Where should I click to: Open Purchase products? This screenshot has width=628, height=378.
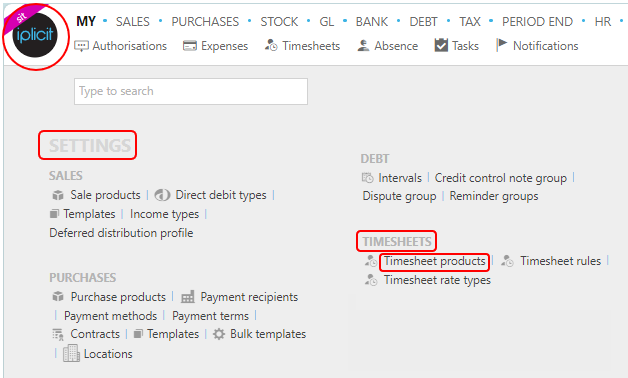(x=118, y=297)
